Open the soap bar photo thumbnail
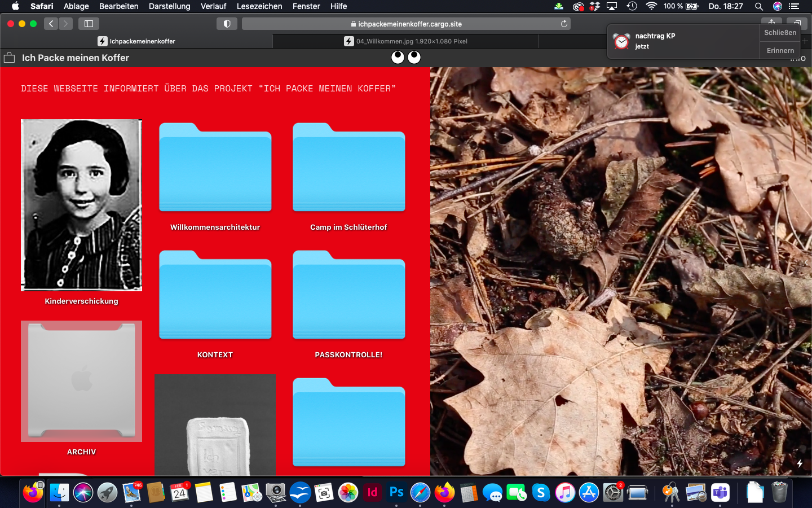 (215, 425)
